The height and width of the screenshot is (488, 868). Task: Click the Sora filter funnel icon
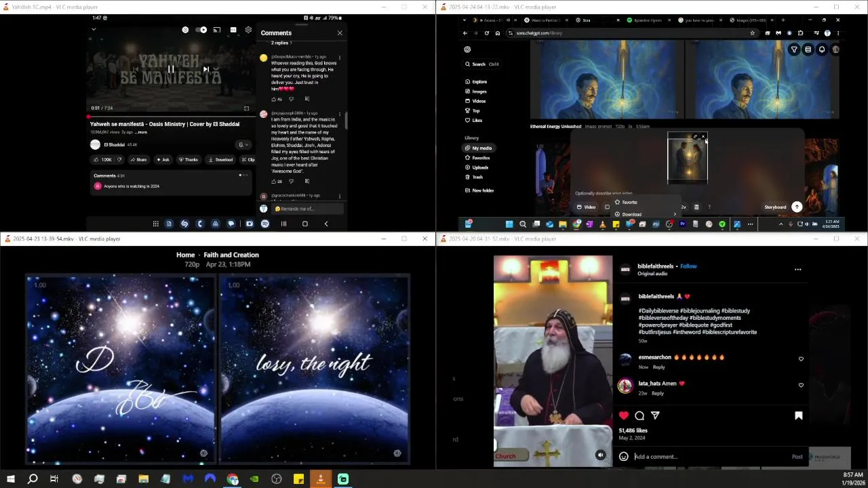(794, 49)
